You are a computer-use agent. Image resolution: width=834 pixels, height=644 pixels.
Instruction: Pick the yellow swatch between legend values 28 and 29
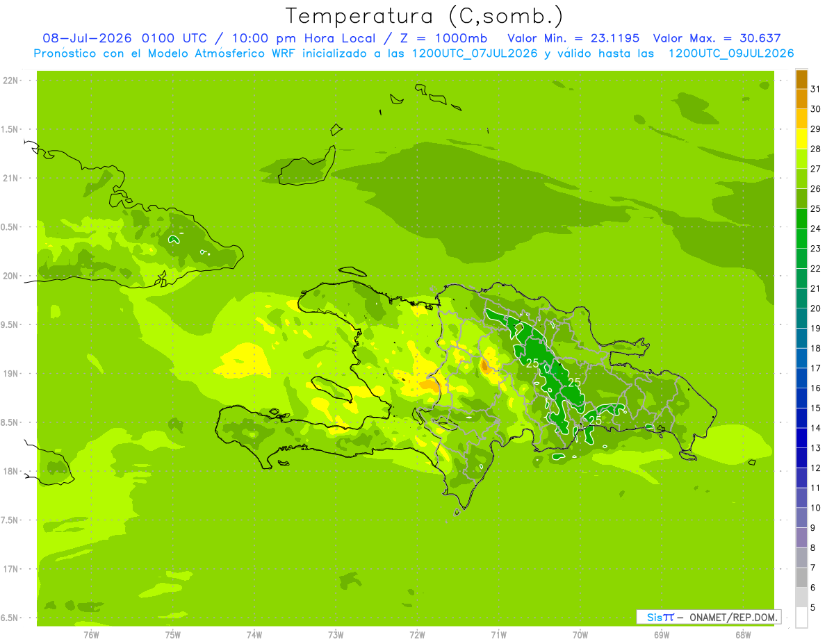[801, 139]
